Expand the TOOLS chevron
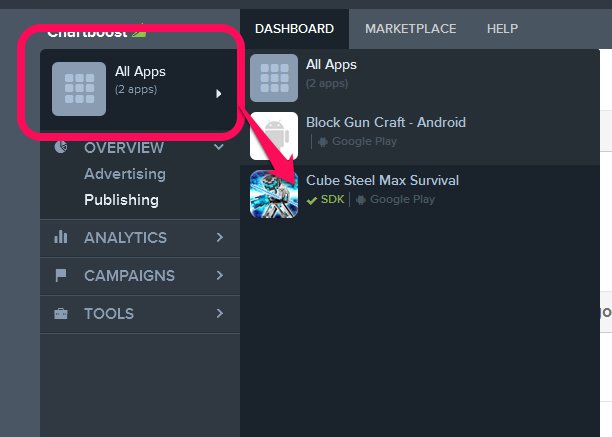 click(x=220, y=313)
